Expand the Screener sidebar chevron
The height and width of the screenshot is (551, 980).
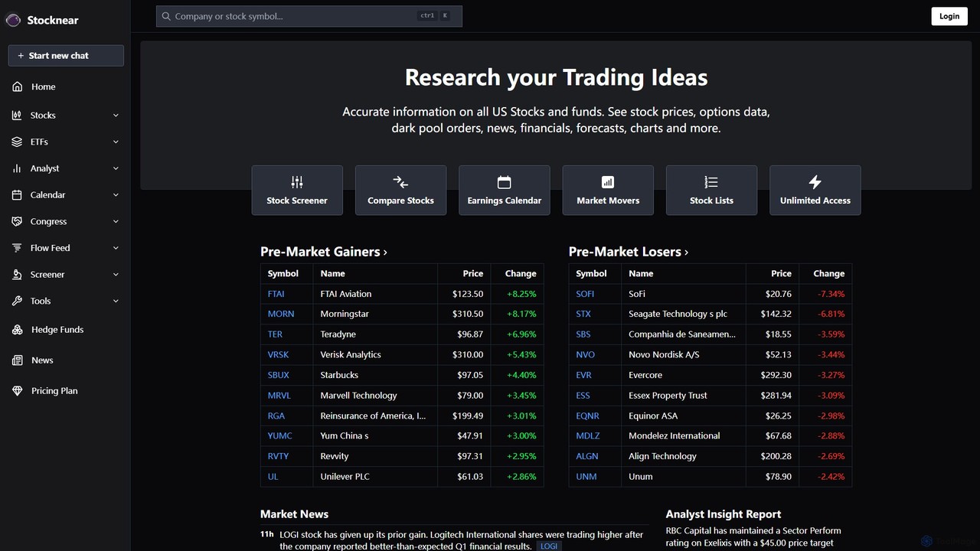pos(116,275)
